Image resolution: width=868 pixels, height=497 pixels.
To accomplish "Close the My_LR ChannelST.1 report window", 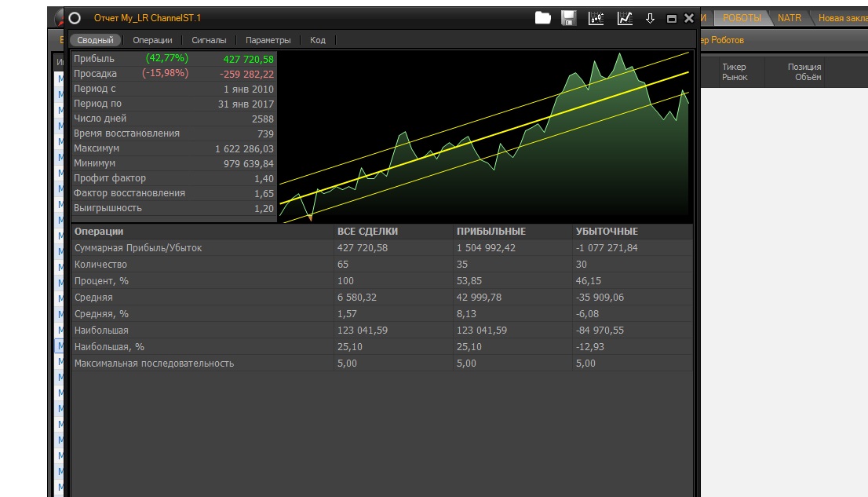I will click(689, 18).
